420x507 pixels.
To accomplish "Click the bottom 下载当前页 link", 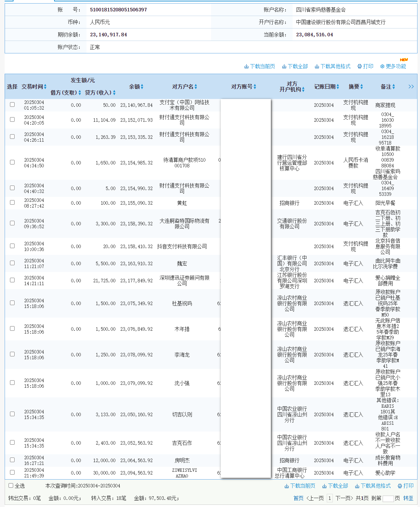I will [x=300, y=486].
